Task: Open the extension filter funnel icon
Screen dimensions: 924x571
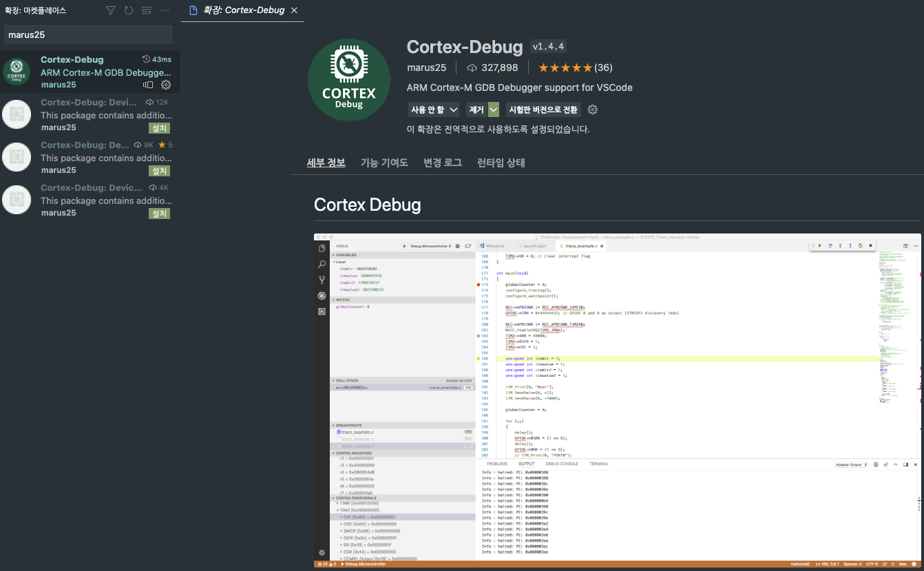Action: point(111,11)
